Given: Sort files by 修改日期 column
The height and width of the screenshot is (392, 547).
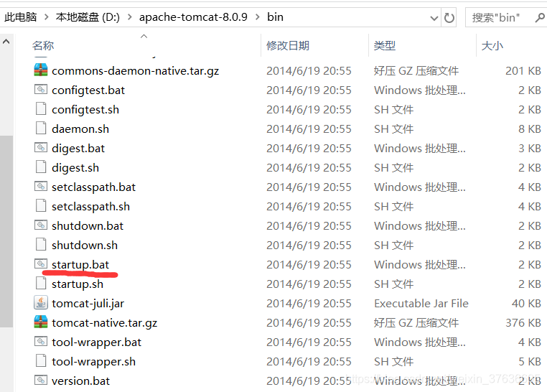Looking at the screenshot, I should point(288,46).
